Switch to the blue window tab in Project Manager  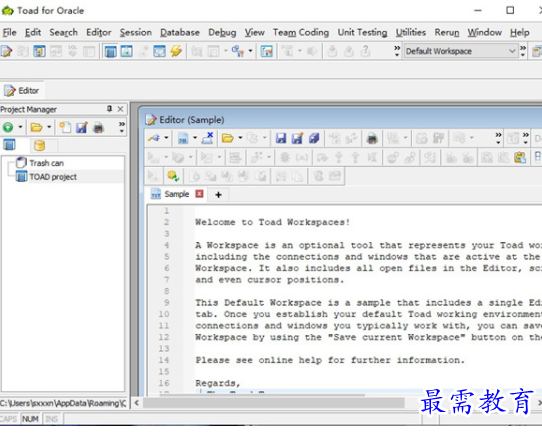click(x=9, y=145)
